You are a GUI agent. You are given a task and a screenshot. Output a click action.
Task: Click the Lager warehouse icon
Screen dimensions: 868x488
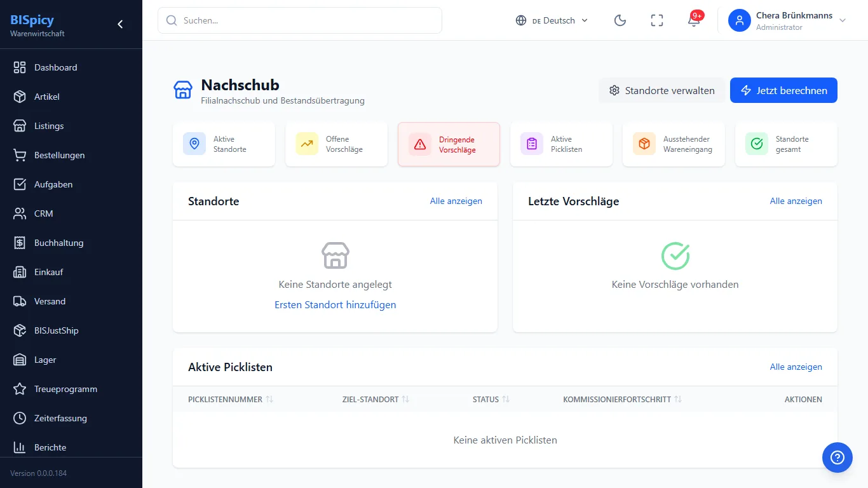[20, 360]
